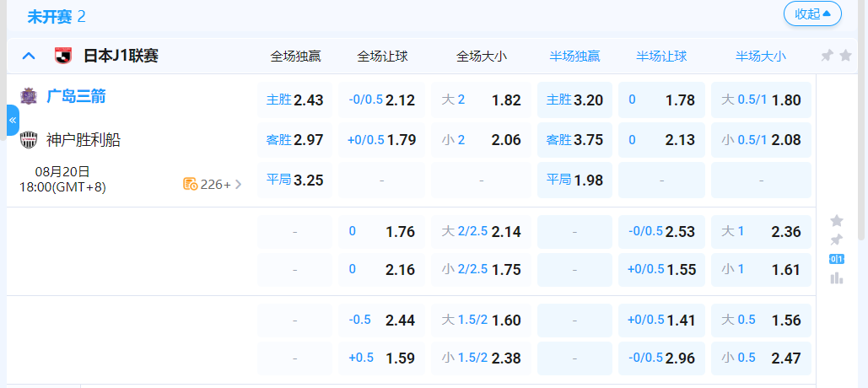Screen dimensions: 868x388
Task: Open the 广岛三箭 team link
Action: click(76, 96)
